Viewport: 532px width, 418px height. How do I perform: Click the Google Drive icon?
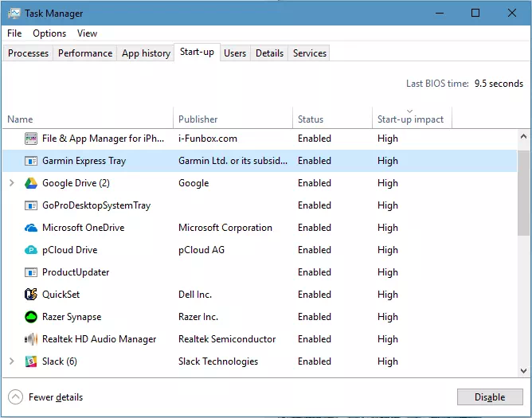pos(31,183)
